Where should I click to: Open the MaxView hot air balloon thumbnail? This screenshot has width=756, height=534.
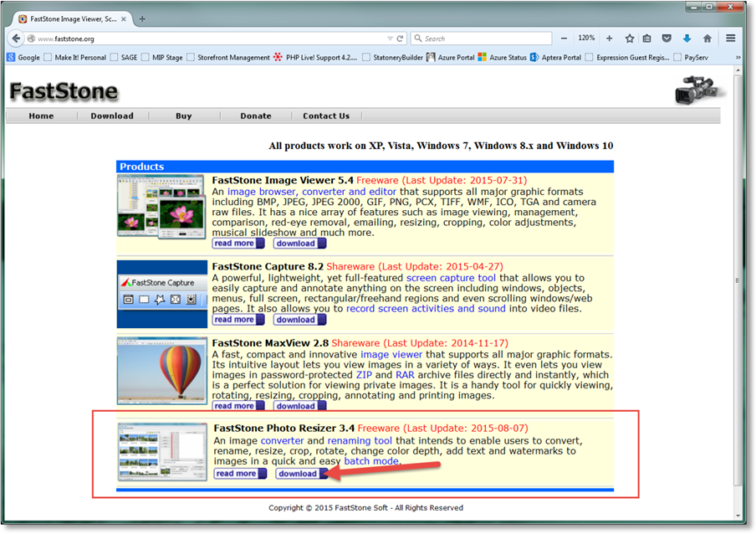(x=162, y=371)
